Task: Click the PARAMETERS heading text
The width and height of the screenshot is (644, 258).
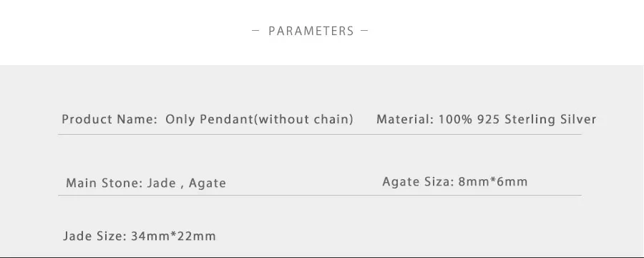Action: click(x=311, y=31)
